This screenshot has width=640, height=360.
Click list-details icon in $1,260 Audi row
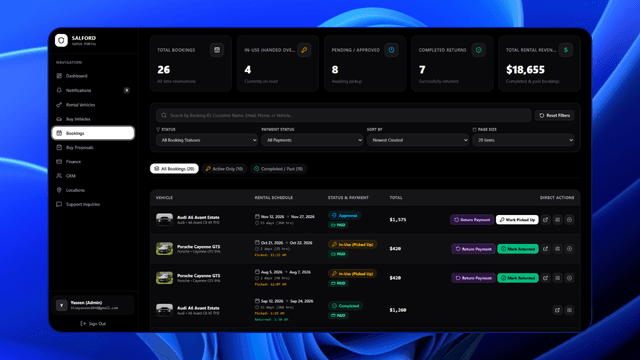pos(569,310)
